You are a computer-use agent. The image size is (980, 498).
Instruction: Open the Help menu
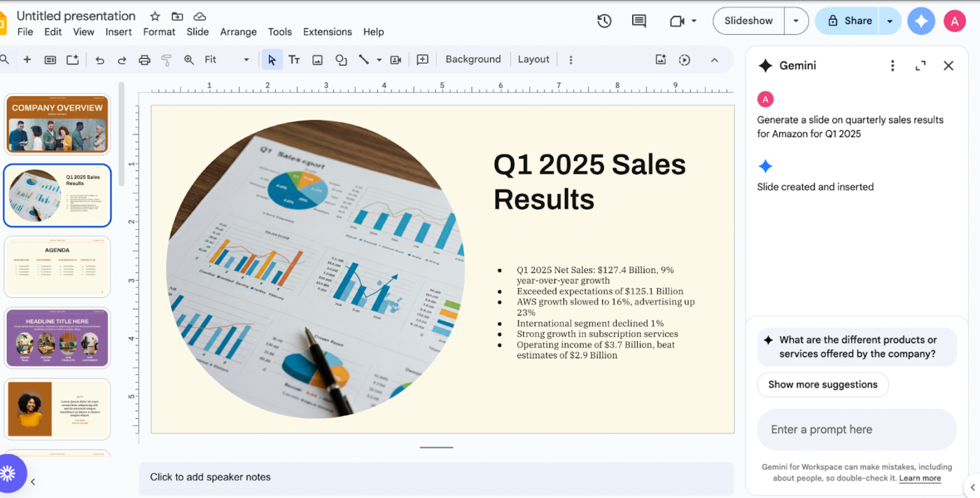click(374, 32)
